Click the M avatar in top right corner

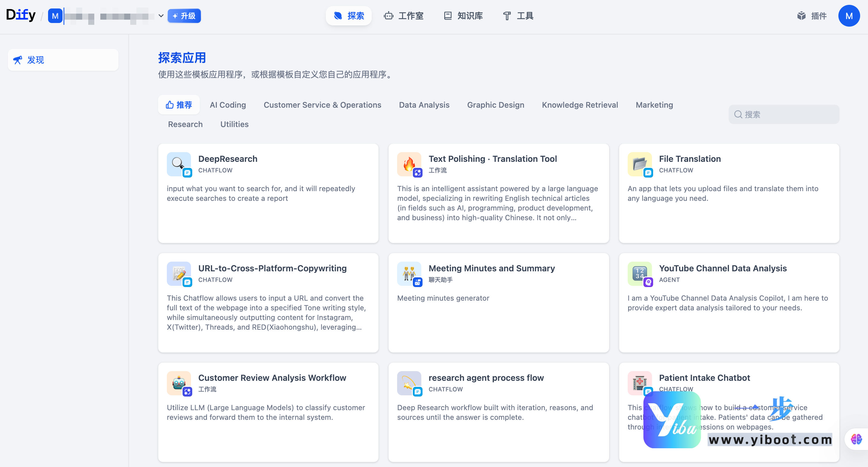pyautogui.click(x=849, y=15)
